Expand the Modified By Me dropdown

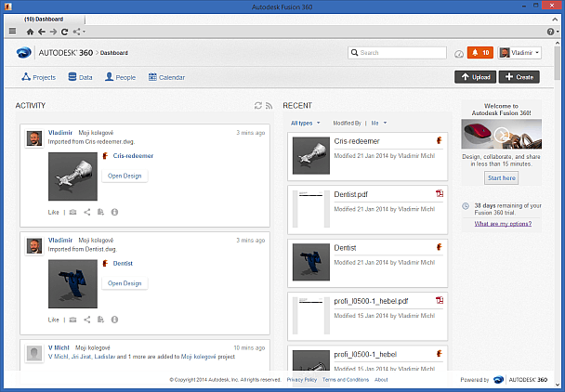coord(379,124)
